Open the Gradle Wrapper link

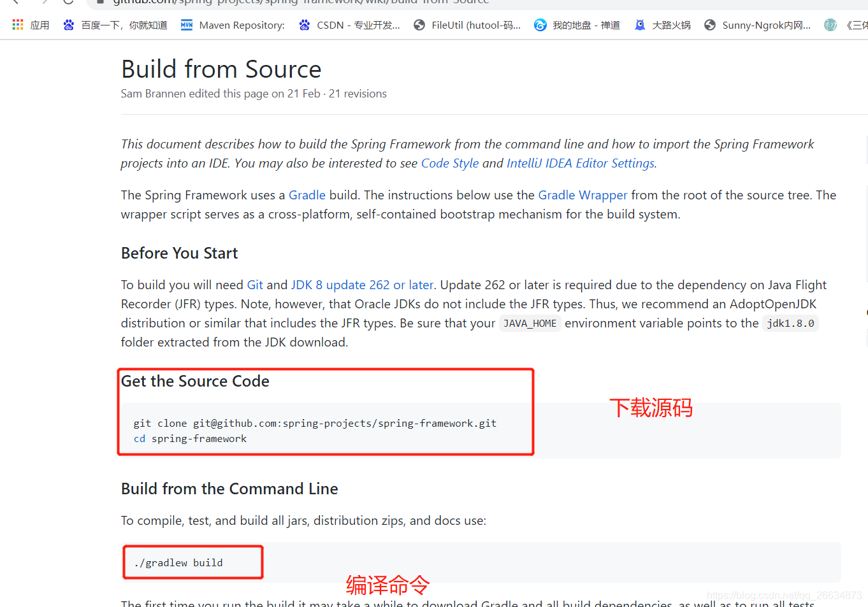pos(583,195)
